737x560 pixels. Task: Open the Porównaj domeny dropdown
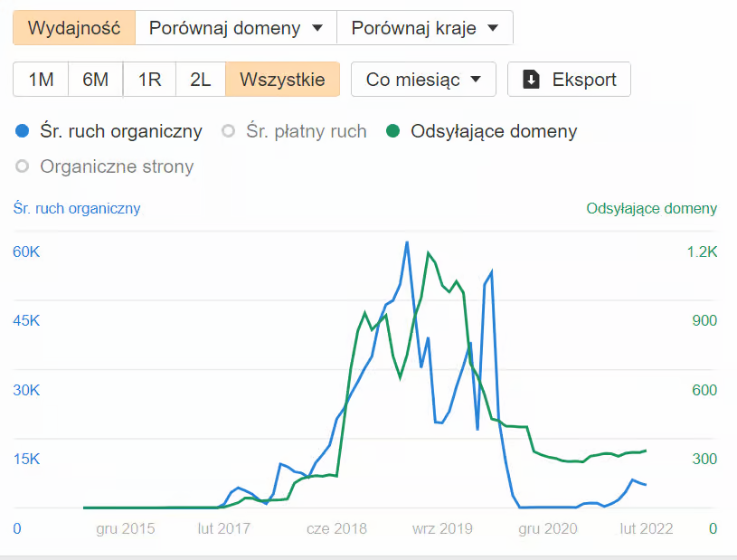(235, 27)
